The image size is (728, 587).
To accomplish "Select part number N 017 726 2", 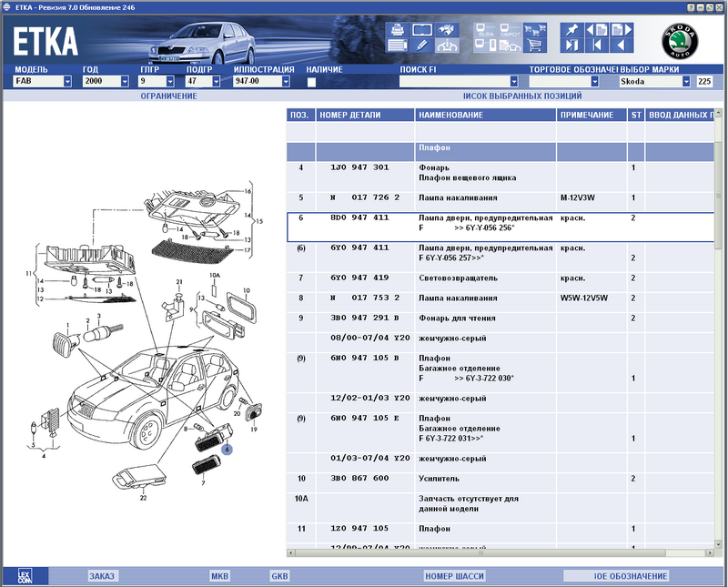I will [x=365, y=197].
